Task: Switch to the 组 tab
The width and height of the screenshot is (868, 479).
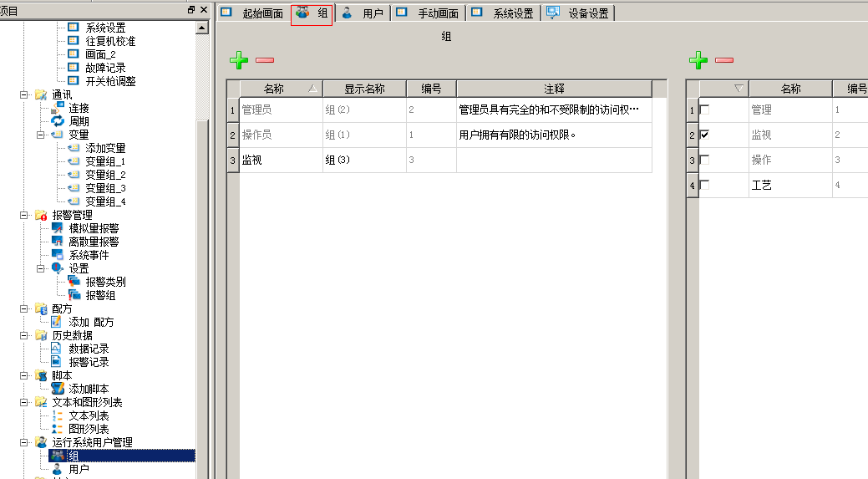Action: pos(312,13)
